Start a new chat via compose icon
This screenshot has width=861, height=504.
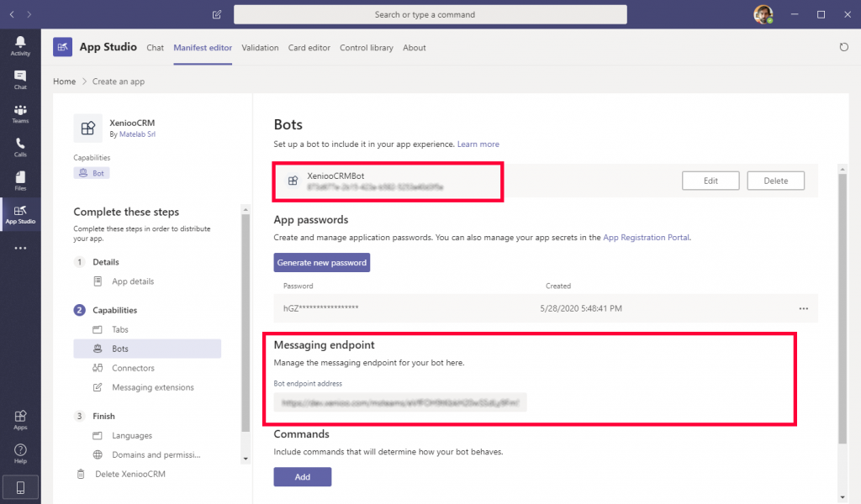pos(217,14)
